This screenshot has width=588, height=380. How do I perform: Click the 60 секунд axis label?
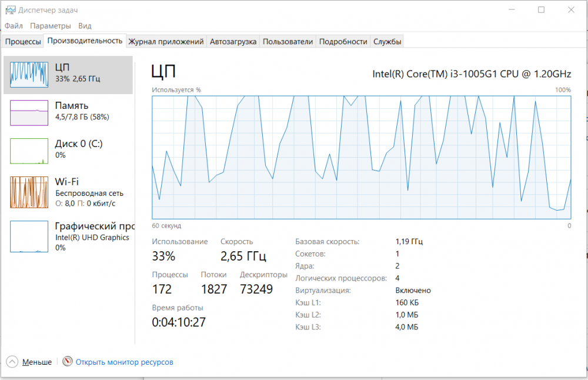[x=166, y=226]
